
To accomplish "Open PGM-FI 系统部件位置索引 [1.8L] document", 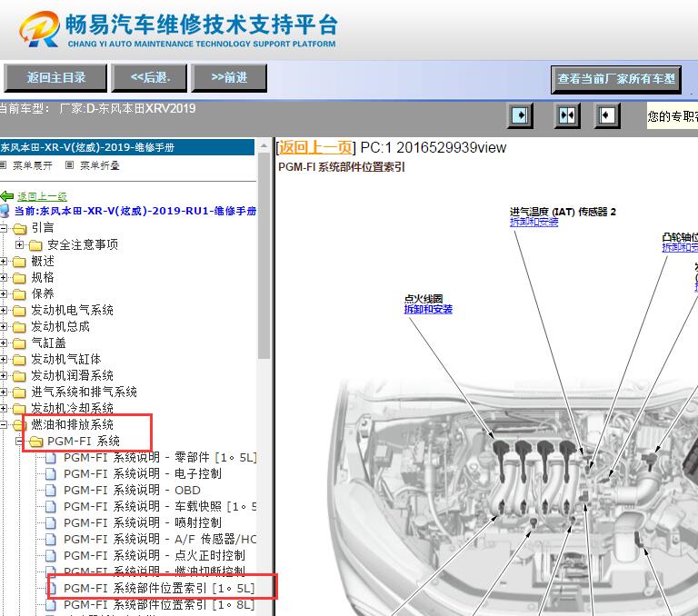I will (x=159, y=605).
